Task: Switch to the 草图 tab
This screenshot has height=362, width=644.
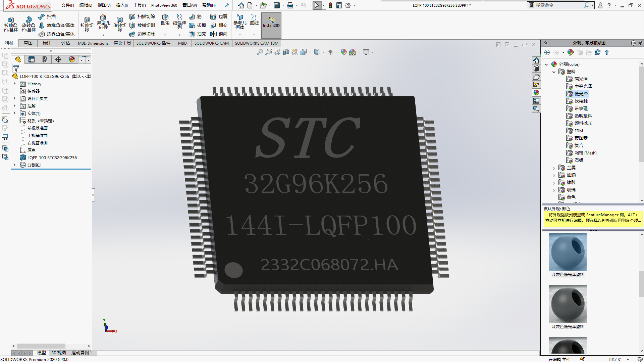Action: pos(28,43)
